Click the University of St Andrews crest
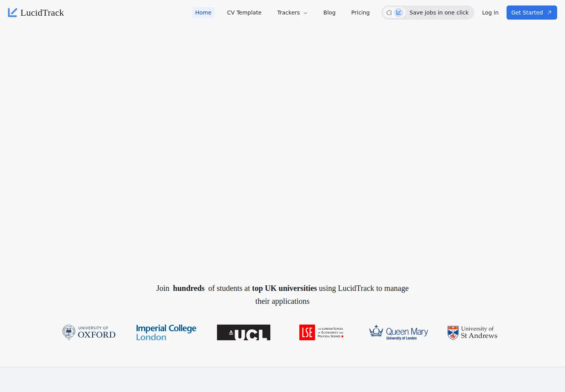 453,333
